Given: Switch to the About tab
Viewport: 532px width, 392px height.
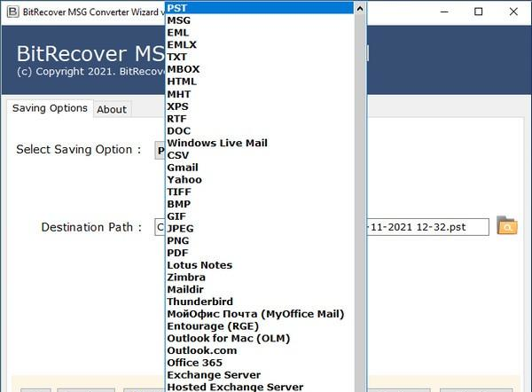Looking at the screenshot, I should pyautogui.click(x=112, y=109).
